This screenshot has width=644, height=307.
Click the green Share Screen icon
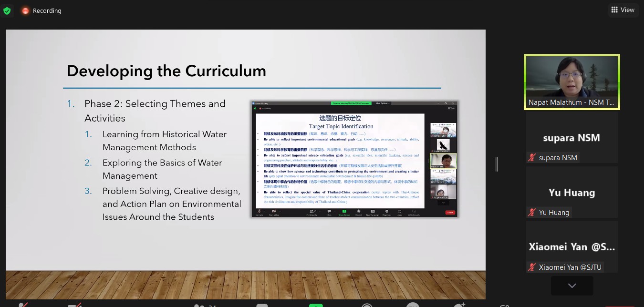pos(315,305)
